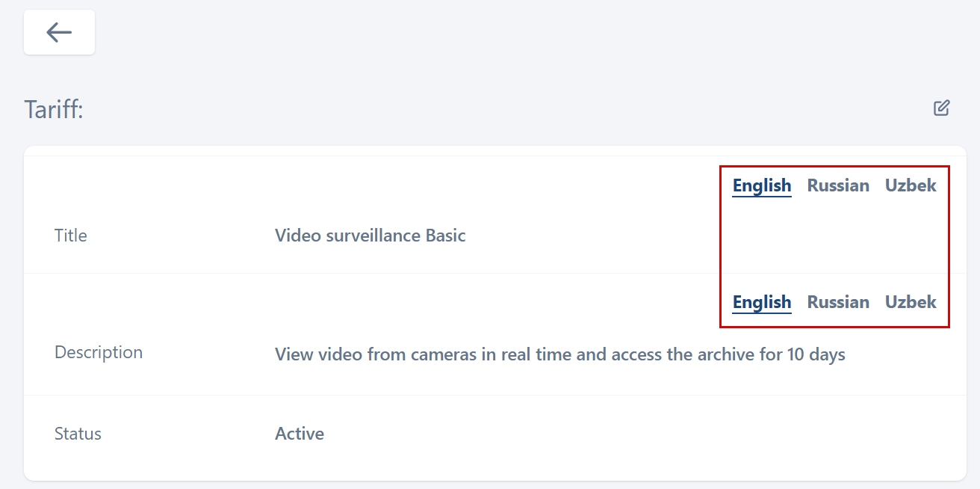Select English tab in the Description row
Viewport: 980px width, 489px height.
tap(761, 302)
